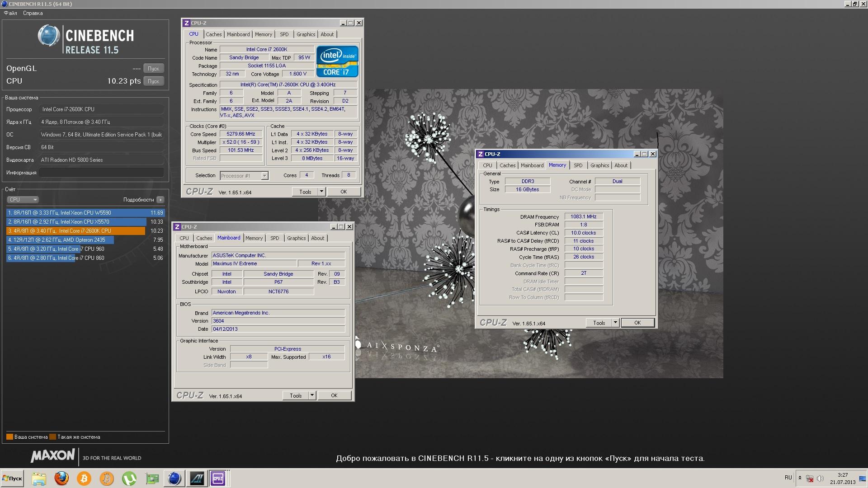The width and height of the screenshot is (868, 488).
Task: Click the brown Такая же система legend swatch
Action: pyautogui.click(x=52, y=437)
